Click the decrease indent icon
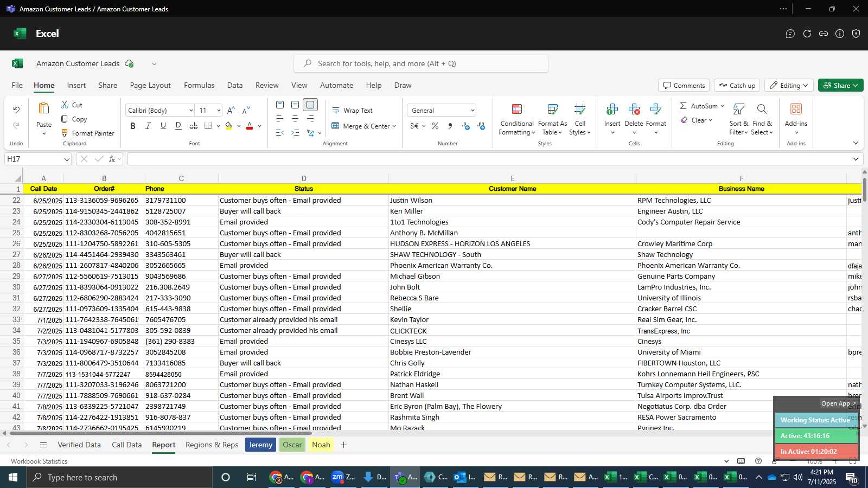The image size is (868, 488). point(280,133)
